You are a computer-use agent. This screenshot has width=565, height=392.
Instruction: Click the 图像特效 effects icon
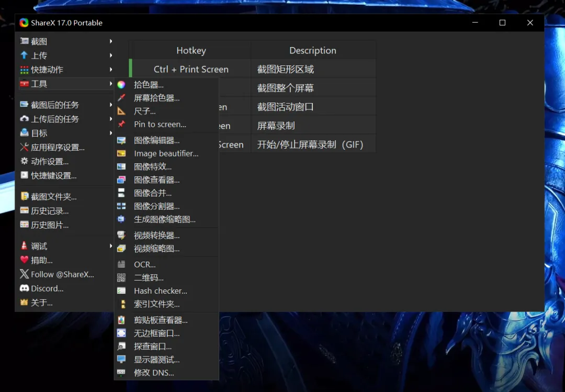click(121, 166)
